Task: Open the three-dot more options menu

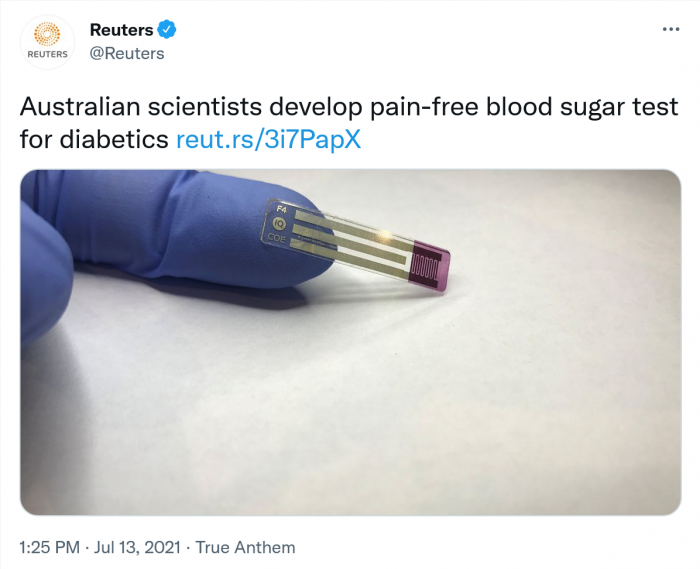Action: (671, 29)
